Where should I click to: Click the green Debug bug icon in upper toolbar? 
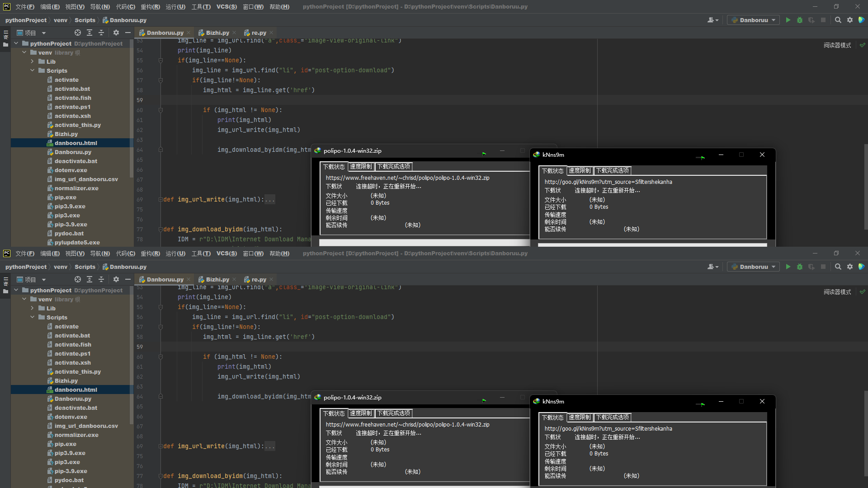(800, 20)
